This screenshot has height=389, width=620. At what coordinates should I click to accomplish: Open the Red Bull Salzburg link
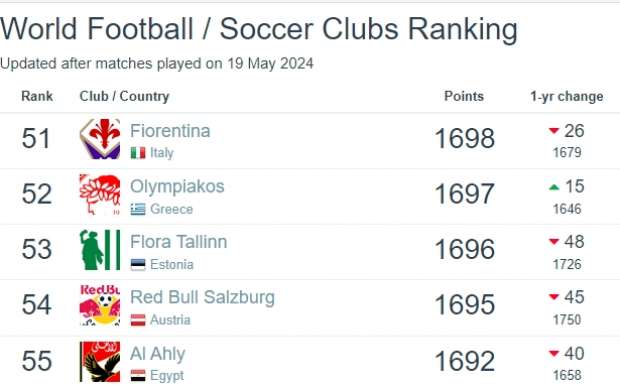202,298
